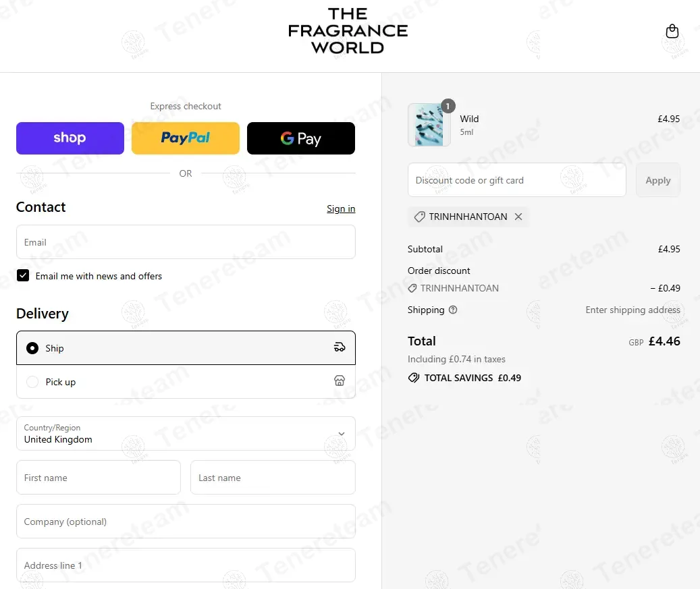Click the quantity badge on product image
Image resolution: width=700 pixels, height=589 pixels.
[x=448, y=106]
